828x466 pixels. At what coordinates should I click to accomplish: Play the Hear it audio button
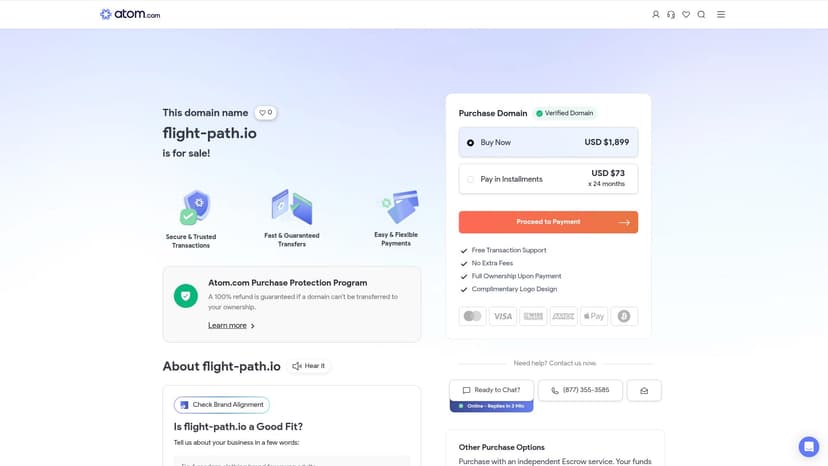click(309, 366)
